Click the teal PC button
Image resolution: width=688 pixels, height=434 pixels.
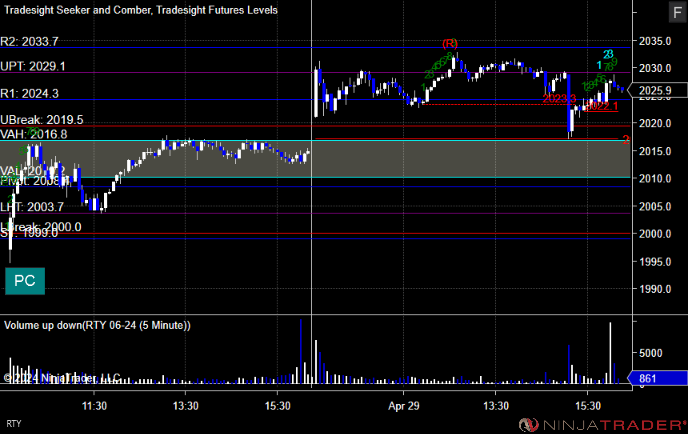(25, 281)
